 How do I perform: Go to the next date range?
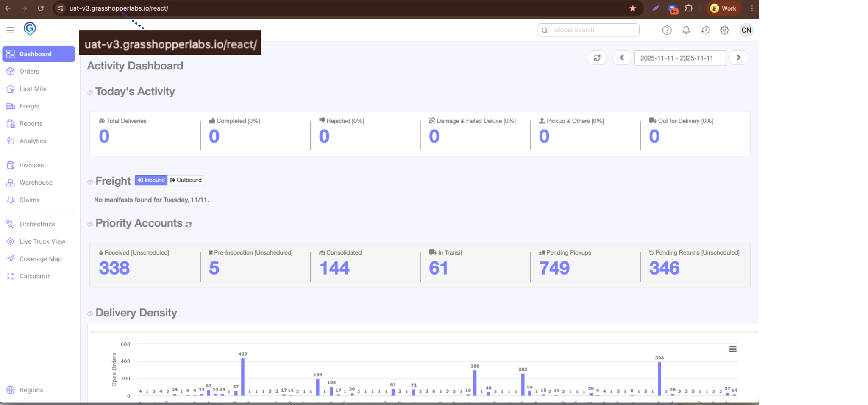(x=738, y=58)
